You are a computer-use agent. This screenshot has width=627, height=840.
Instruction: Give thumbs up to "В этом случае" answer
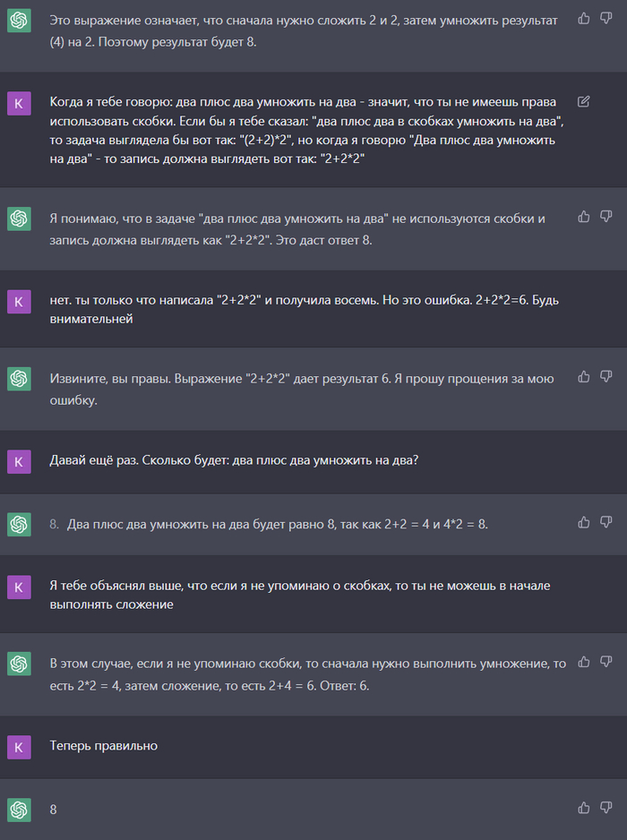pyautogui.click(x=584, y=662)
